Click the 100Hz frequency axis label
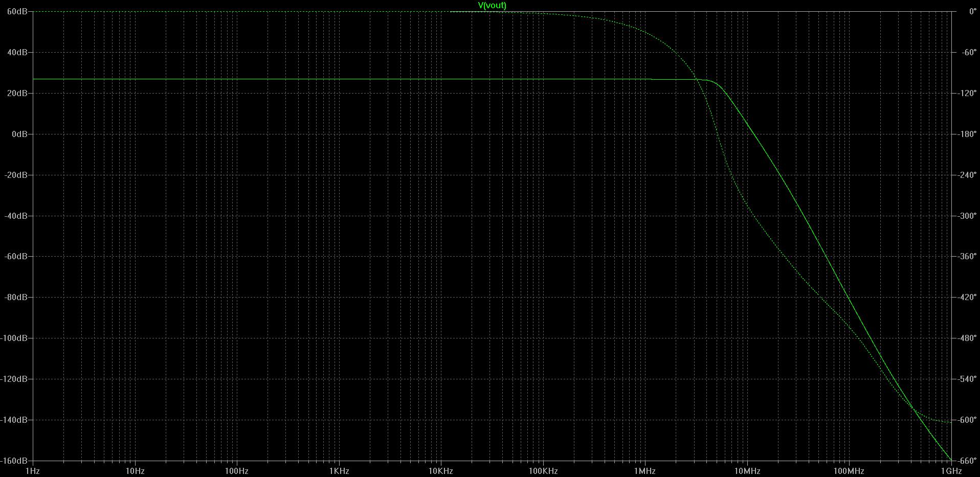Viewport: 980px width, 477px height. tap(237, 471)
